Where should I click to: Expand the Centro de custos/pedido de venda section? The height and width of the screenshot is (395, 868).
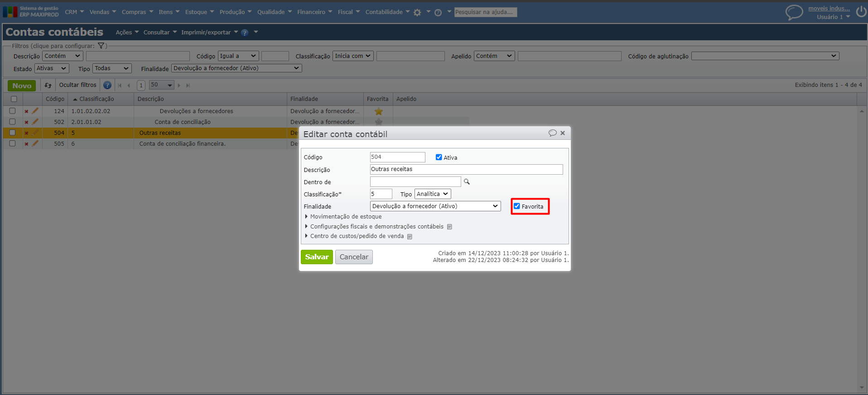pyautogui.click(x=354, y=236)
